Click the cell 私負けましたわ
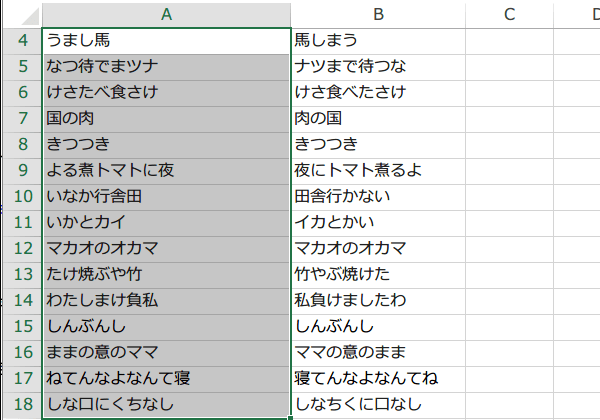Image resolution: width=600 pixels, height=420 pixels. (x=378, y=300)
